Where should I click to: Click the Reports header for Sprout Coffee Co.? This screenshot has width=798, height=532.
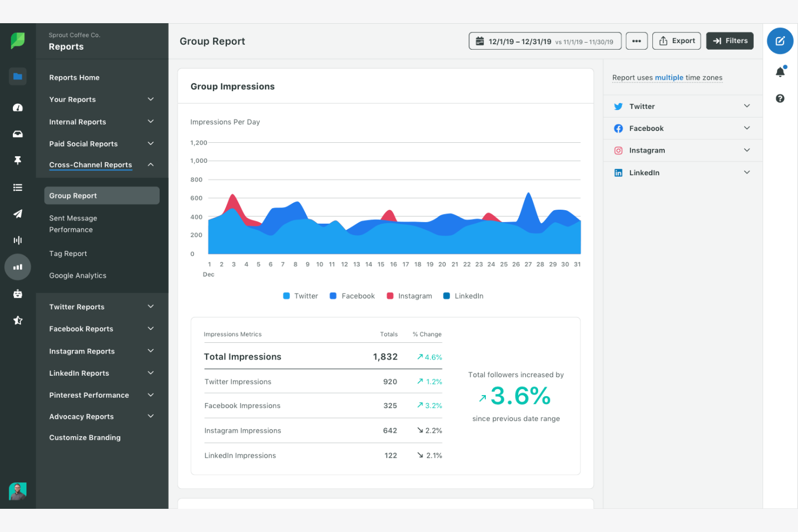tap(66, 47)
